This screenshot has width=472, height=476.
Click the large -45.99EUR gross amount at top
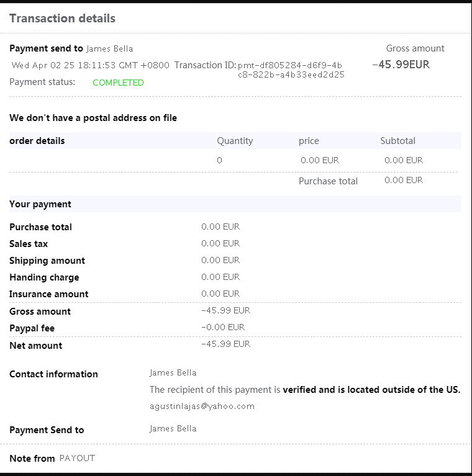click(401, 65)
